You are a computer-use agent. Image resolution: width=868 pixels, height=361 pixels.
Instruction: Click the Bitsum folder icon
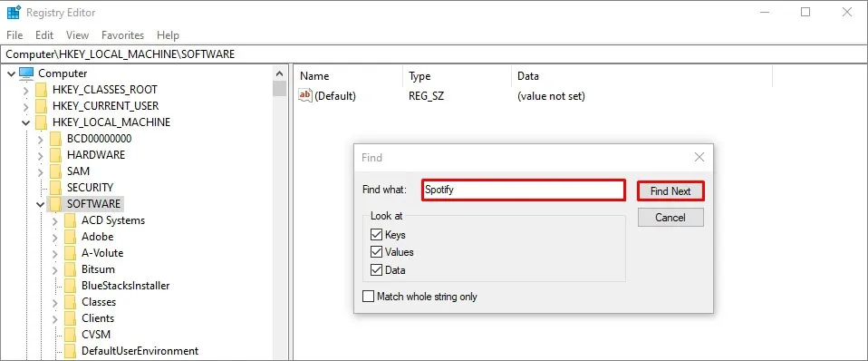coord(70,269)
